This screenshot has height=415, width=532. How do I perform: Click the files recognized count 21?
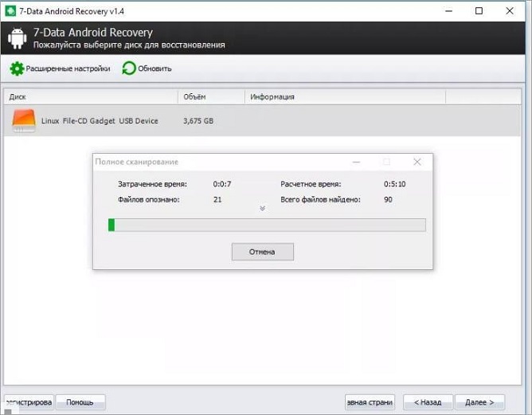217,199
